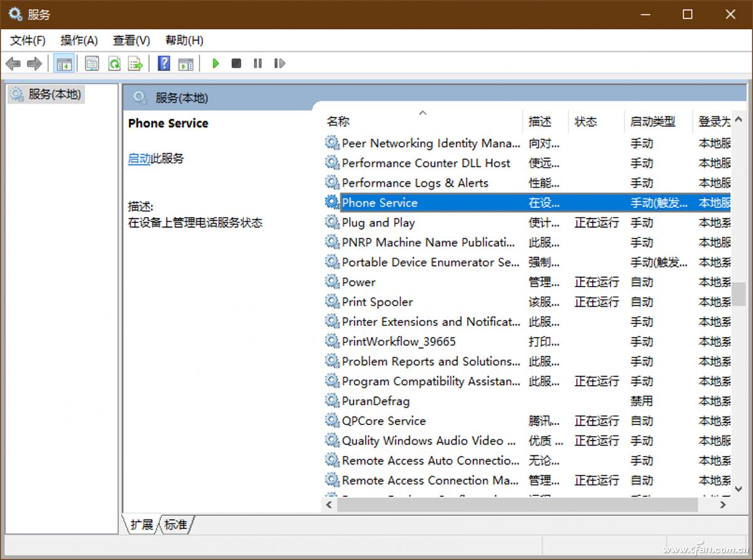Viewport: 753px width, 560px height.
Task: Open the Properties toolbar icon
Action: click(x=92, y=63)
